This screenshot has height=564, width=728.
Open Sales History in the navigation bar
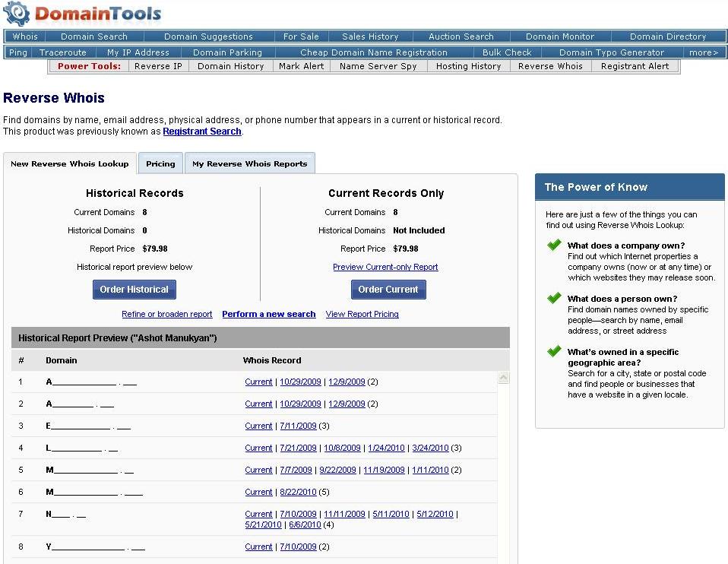pyautogui.click(x=370, y=36)
